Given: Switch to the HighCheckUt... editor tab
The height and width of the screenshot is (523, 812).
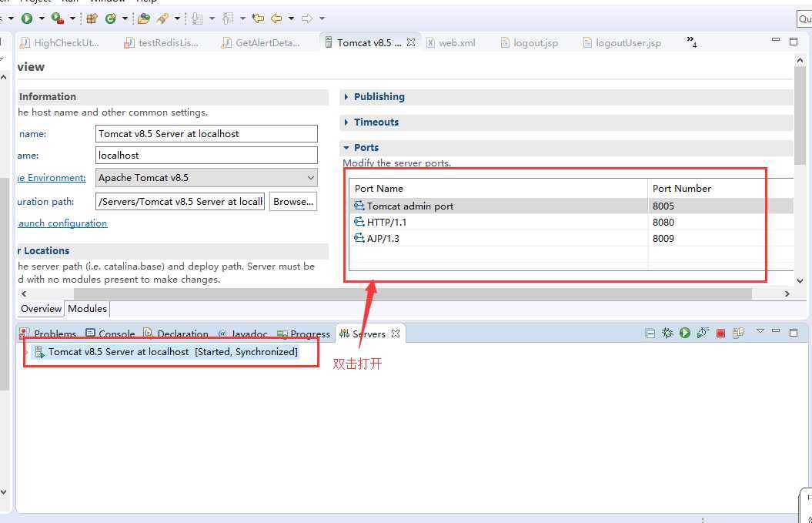Looking at the screenshot, I should point(60,43).
